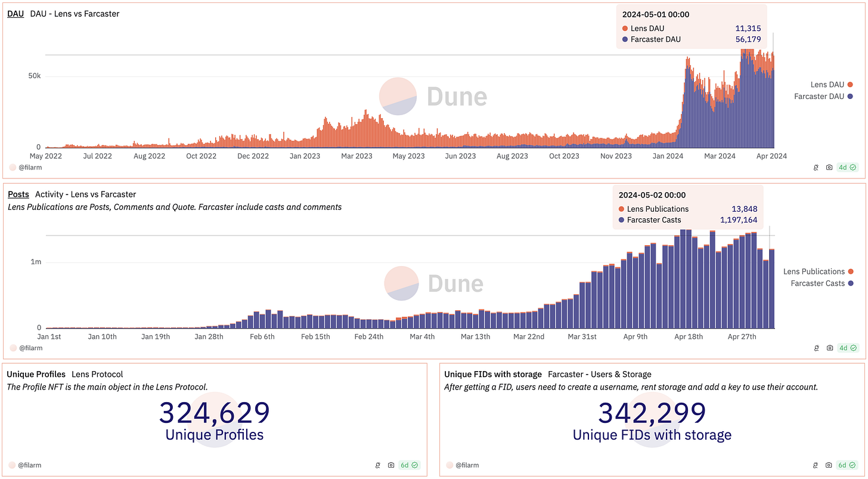Image resolution: width=868 pixels, height=479 pixels.
Task: Click tooltip value 56,179 for Farcaster DAU
Action: [747, 39]
